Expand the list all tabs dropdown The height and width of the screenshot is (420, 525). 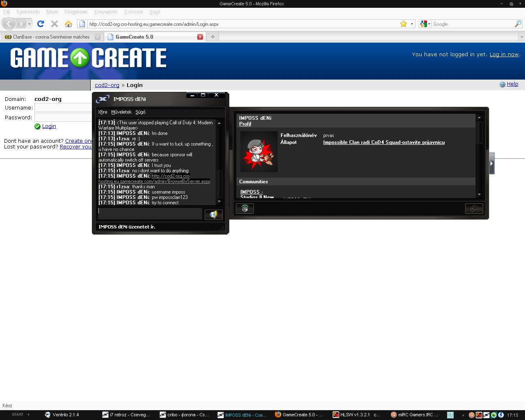(521, 37)
